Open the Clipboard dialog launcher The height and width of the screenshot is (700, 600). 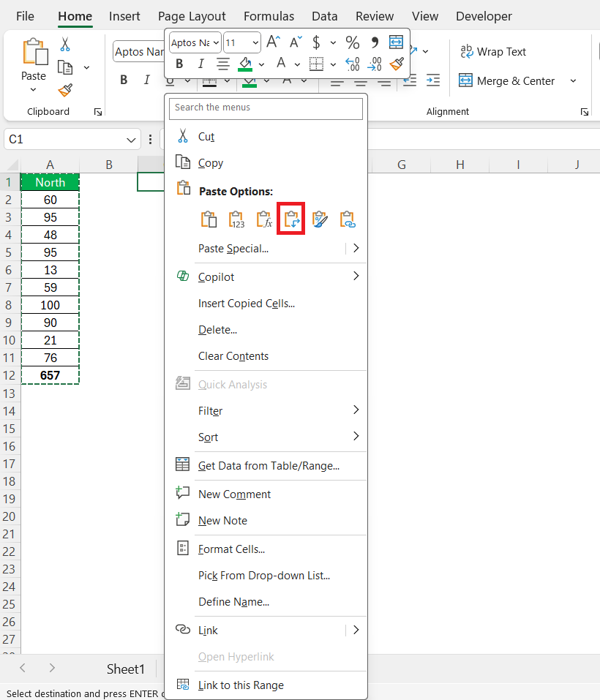pyautogui.click(x=98, y=112)
